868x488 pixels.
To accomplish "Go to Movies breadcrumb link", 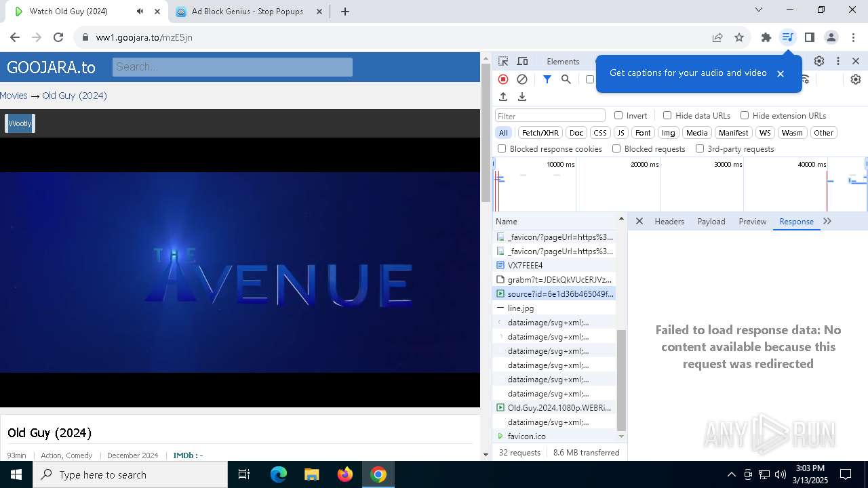I will (x=14, y=96).
